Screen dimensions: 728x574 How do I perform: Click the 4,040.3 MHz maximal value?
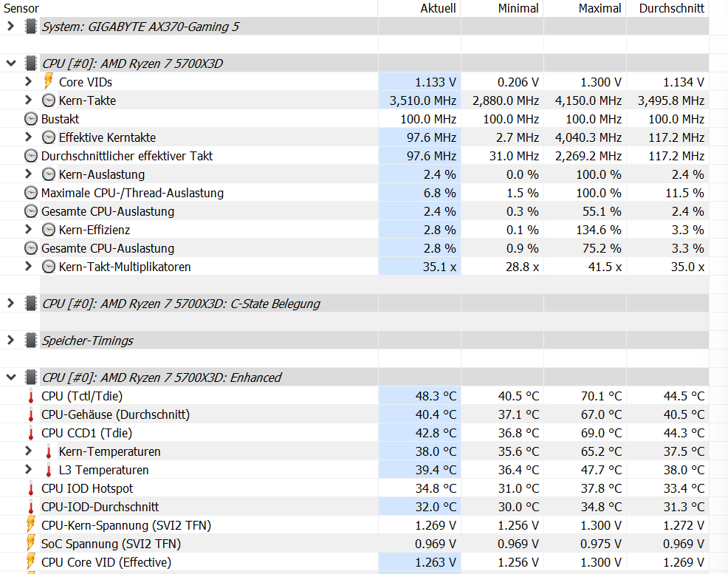(x=588, y=137)
